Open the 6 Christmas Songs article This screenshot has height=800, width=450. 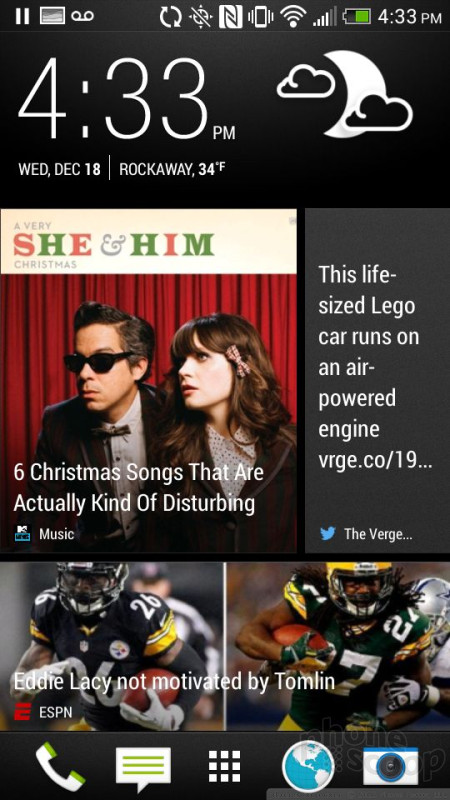[148, 381]
